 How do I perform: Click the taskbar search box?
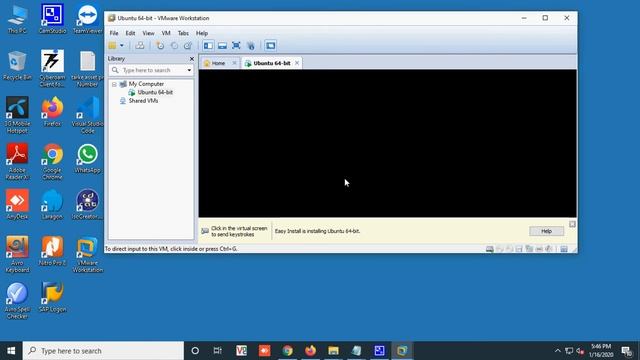103,351
